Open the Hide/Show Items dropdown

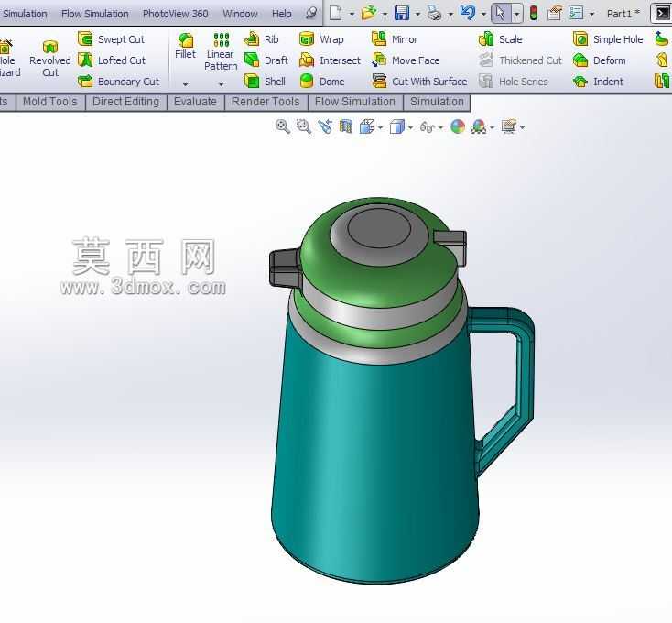440,127
